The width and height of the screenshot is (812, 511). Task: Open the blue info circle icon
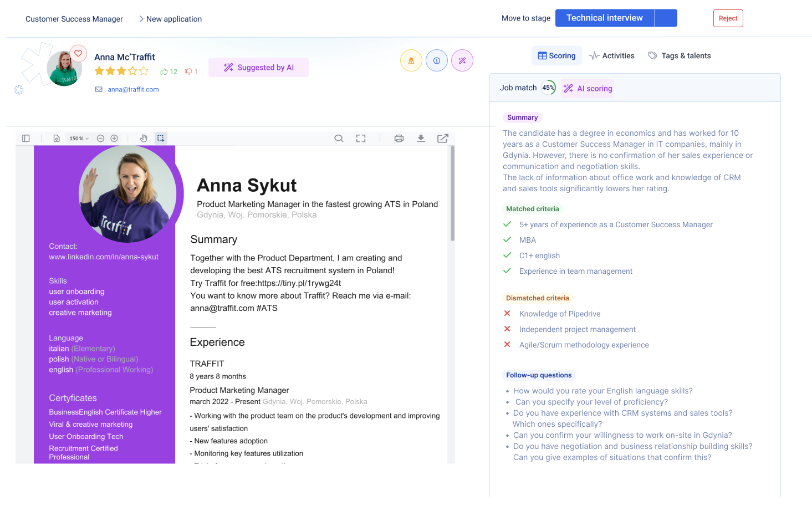pyautogui.click(x=437, y=61)
